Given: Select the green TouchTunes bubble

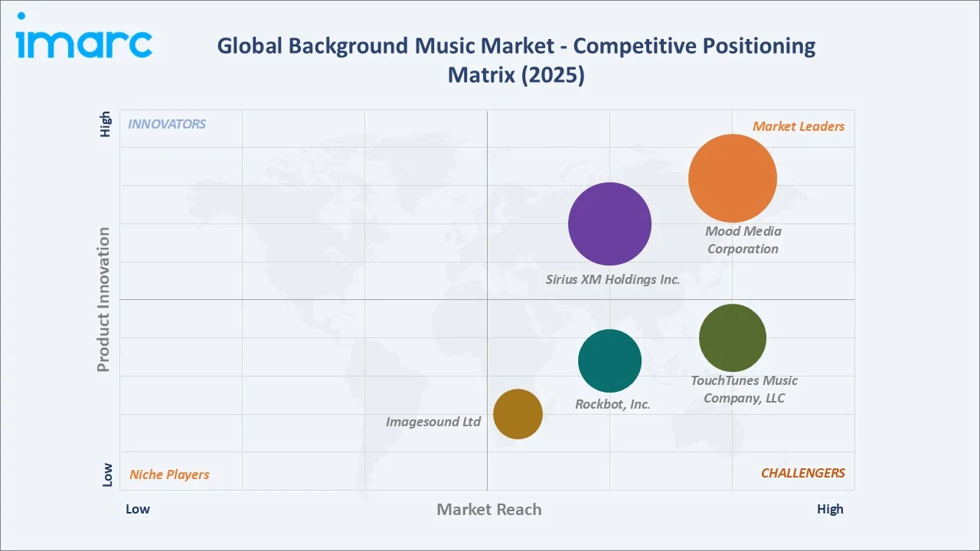Looking at the screenshot, I should tap(733, 337).
